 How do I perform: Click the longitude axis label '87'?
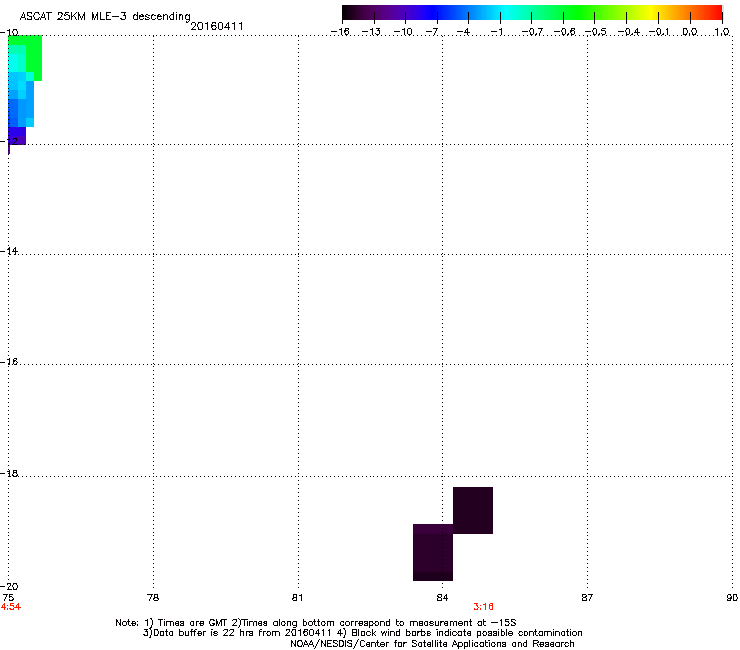click(x=587, y=598)
